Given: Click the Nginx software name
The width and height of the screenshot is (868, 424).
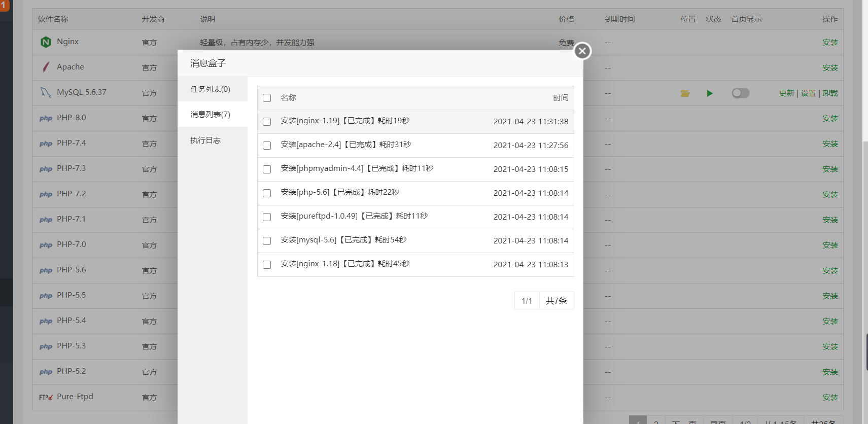Looking at the screenshot, I should 67,42.
